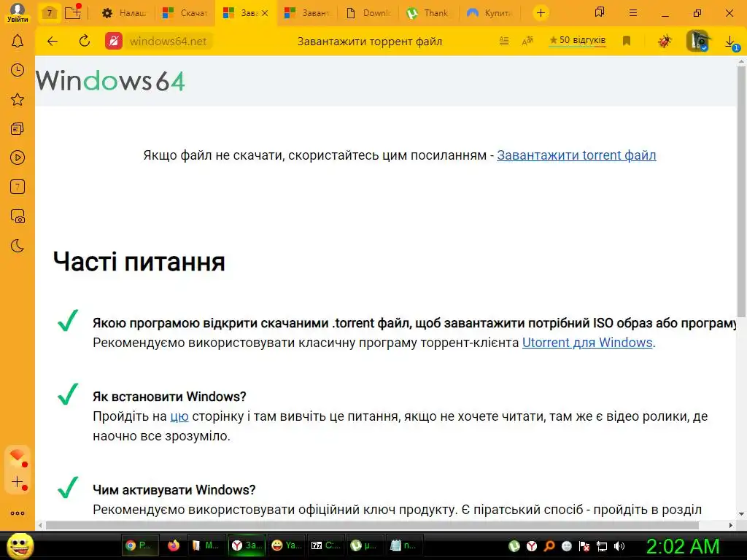The width and height of the screenshot is (747, 560).
Task: Open browser hamburger main menu
Action: 633,13
